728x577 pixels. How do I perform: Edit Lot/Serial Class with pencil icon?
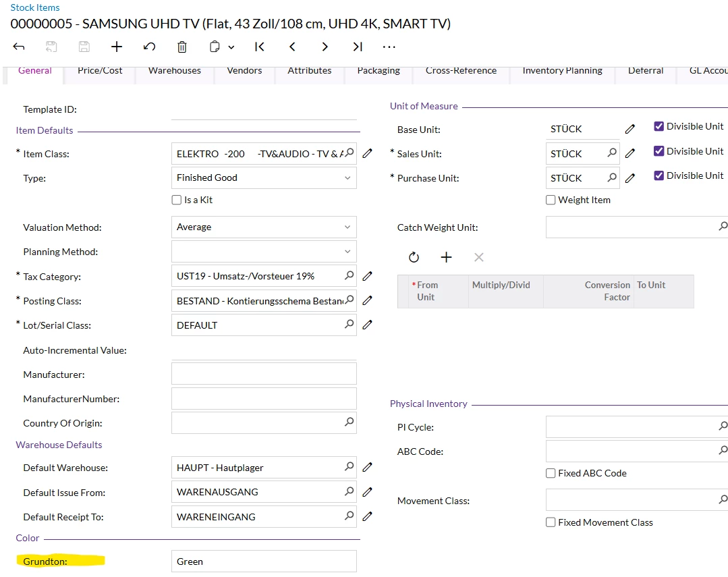point(367,325)
